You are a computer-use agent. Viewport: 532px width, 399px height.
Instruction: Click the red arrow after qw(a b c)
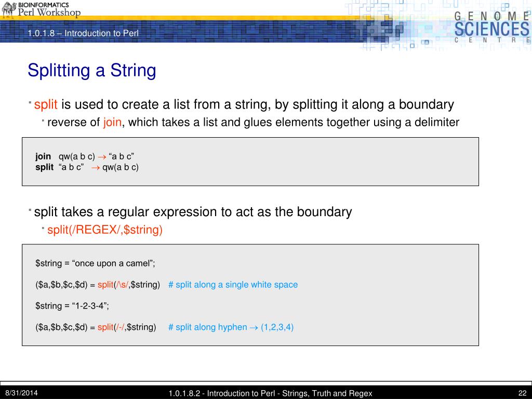[x=102, y=157]
